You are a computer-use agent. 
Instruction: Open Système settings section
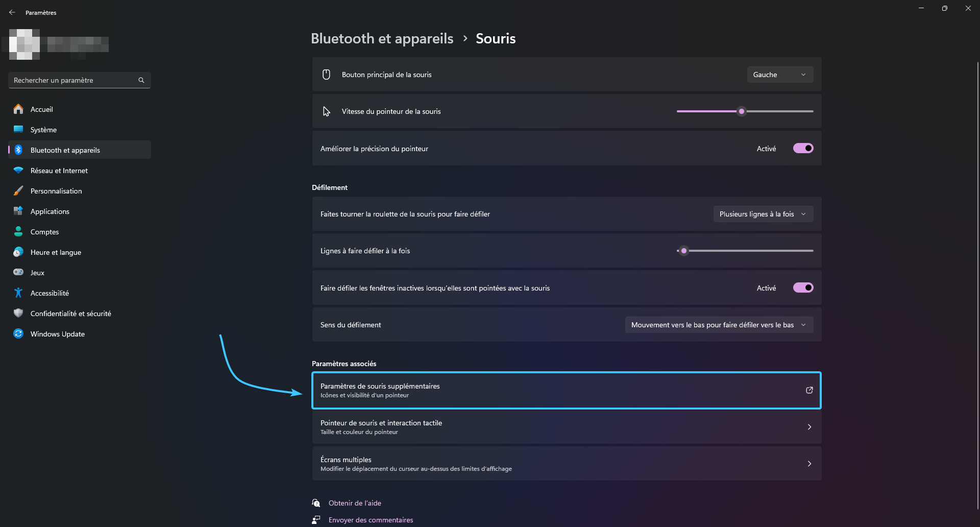(80, 129)
